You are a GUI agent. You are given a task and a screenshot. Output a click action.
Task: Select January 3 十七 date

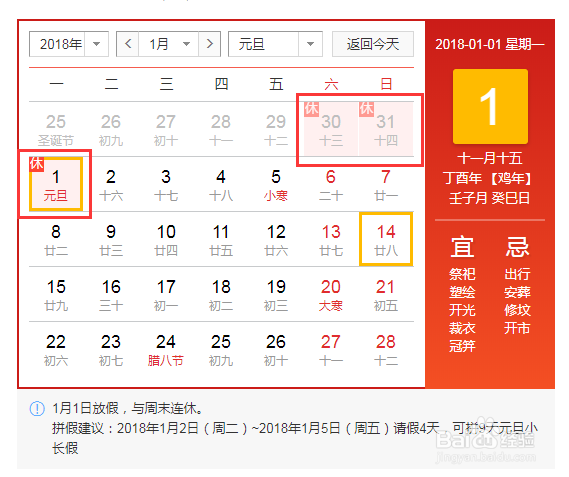[x=166, y=184]
